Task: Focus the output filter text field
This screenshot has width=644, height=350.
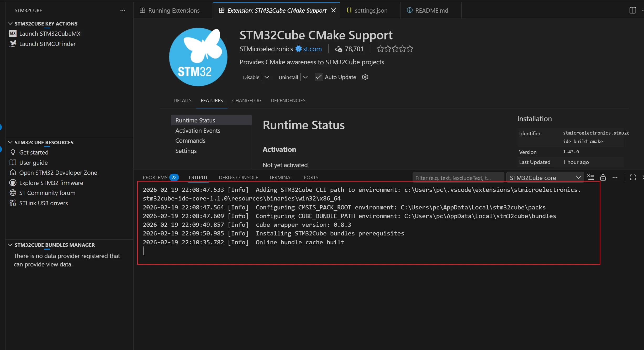Action: 458,178
